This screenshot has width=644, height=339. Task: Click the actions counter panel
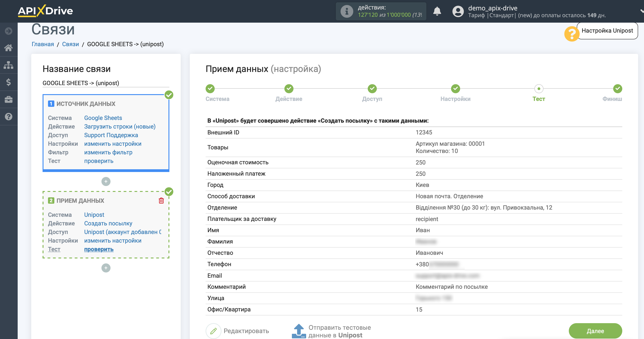[x=381, y=11]
